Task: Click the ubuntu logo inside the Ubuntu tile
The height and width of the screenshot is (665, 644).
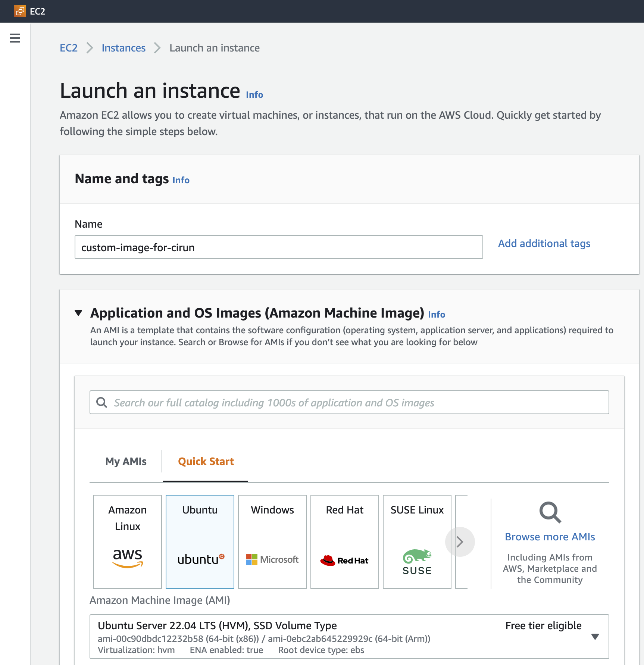Action: (x=200, y=558)
